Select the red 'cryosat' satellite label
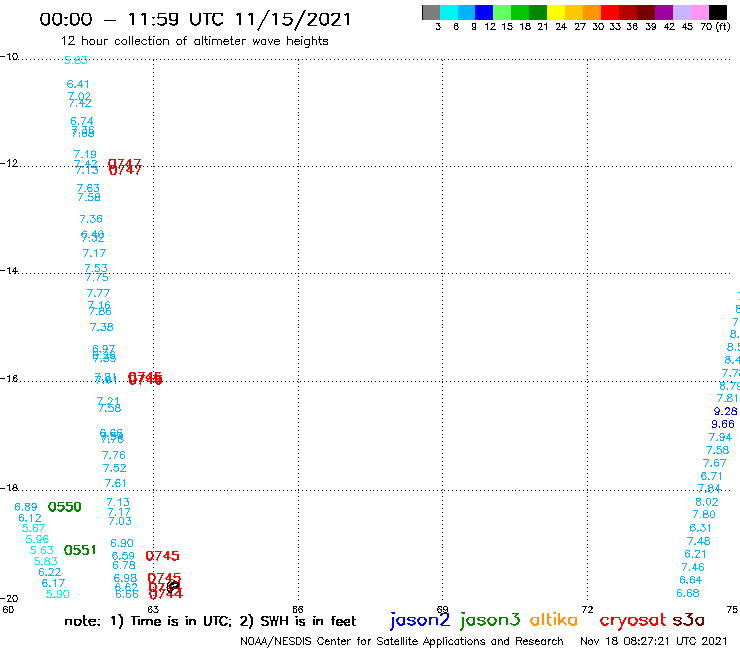The image size is (740, 650). [x=633, y=620]
